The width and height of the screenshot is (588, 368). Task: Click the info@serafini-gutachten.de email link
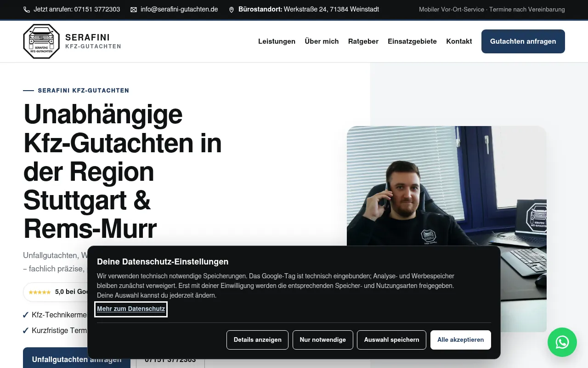point(179,9)
